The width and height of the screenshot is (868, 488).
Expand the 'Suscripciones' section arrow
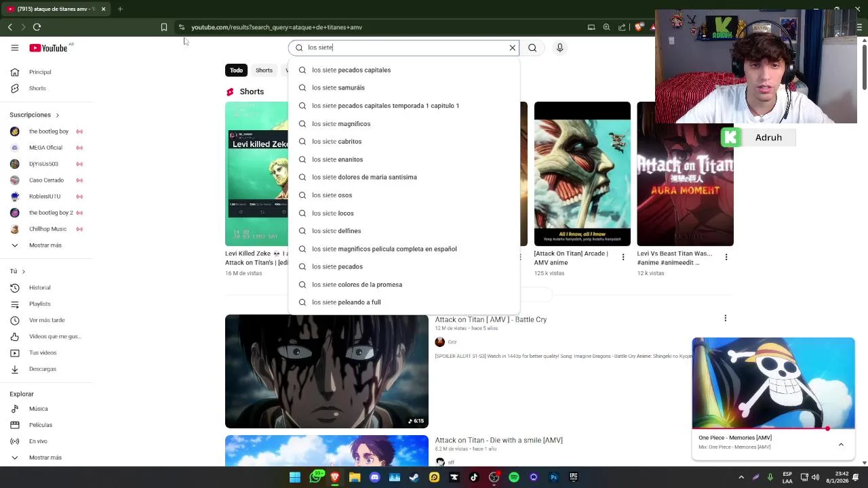click(x=57, y=115)
